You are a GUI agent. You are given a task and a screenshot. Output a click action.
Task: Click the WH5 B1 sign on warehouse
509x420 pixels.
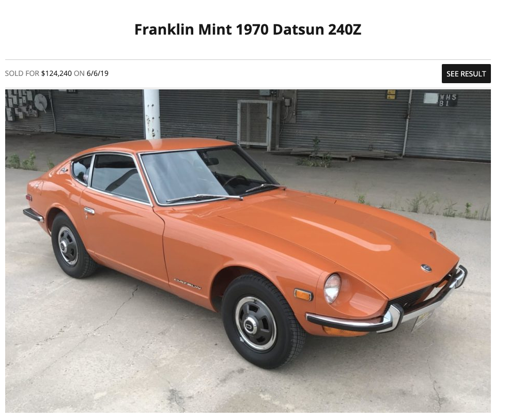[448, 100]
